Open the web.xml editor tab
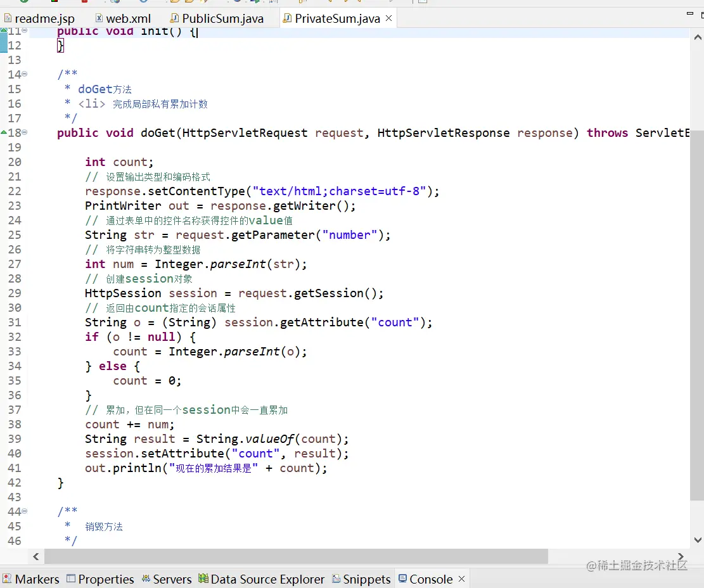This screenshot has width=704, height=588. [123, 18]
